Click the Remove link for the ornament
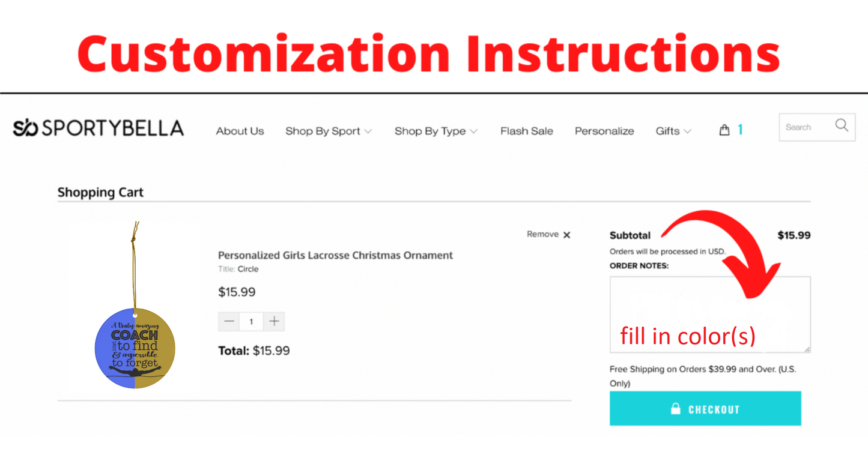 542,234
